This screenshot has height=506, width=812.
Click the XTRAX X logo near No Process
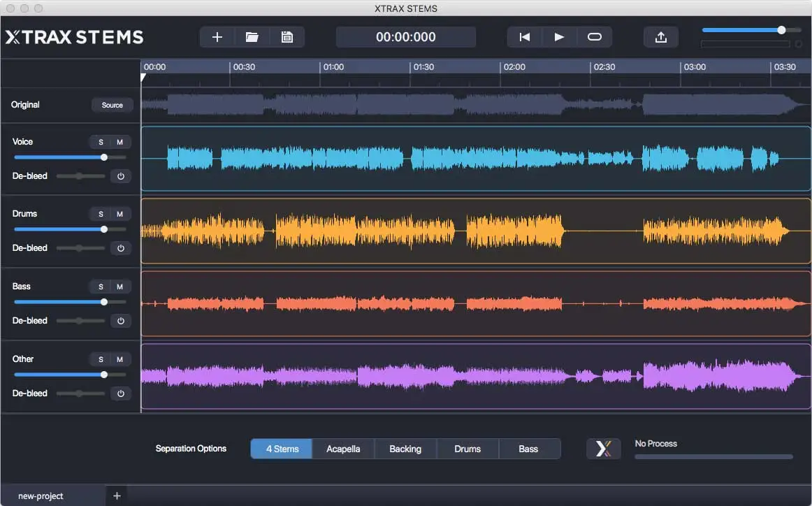coord(603,448)
